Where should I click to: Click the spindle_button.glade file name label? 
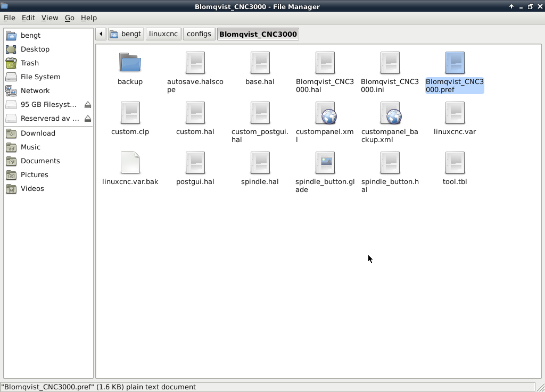pos(325,186)
